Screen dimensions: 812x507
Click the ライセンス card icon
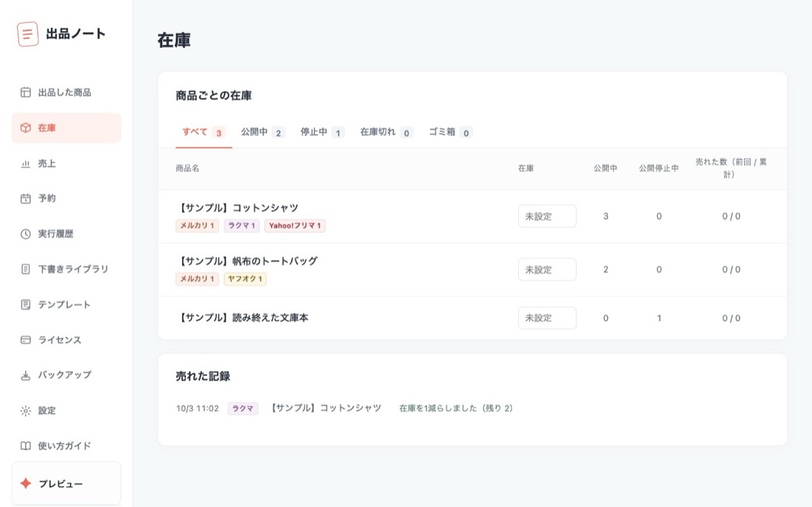(x=25, y=340)
